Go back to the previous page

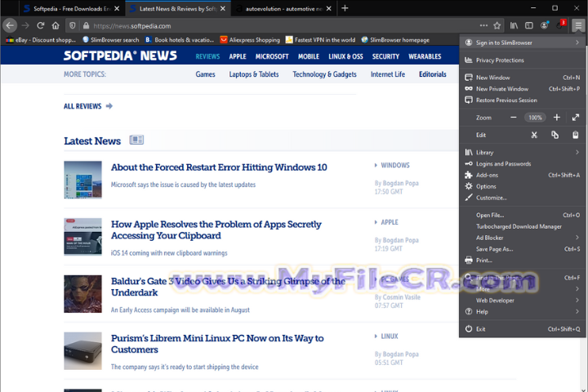tap(10, 26)
